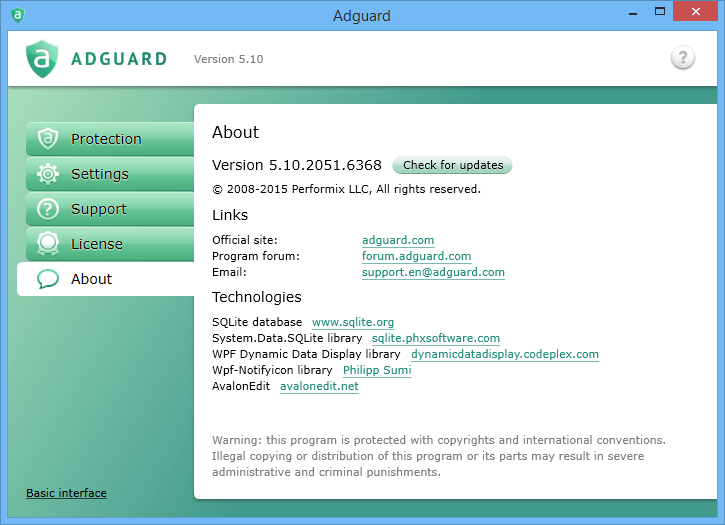Click the Adguard title bar app icon
The width and height of the screenshot is (725, 525).
17,15
